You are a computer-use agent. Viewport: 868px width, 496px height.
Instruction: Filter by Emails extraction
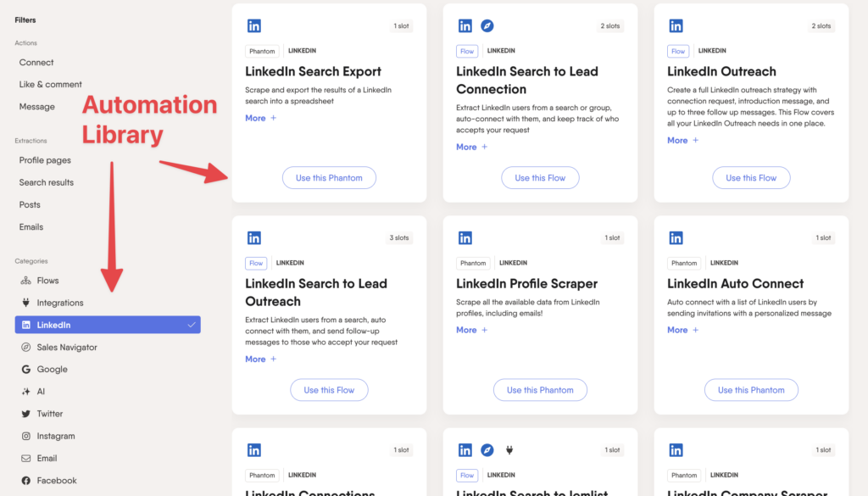click(x=31, y=227)
